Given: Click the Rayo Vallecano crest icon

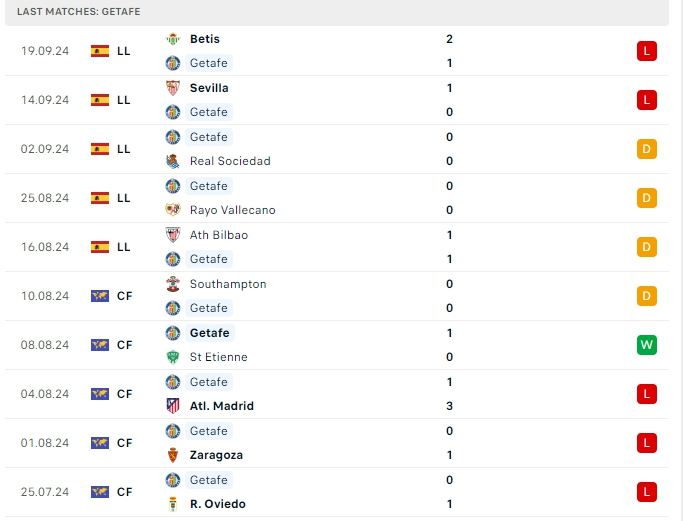Looking at the screenshot, I should (x=172, y=210).
